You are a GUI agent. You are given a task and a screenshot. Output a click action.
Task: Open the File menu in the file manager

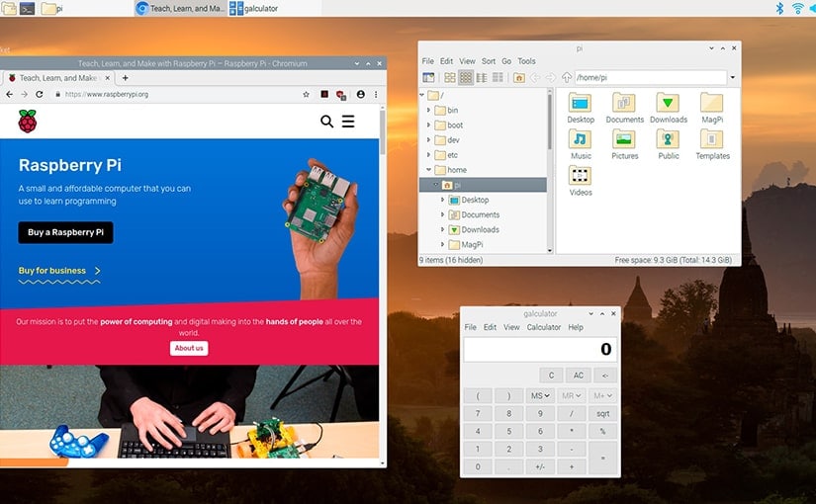[x=427, y=61]
